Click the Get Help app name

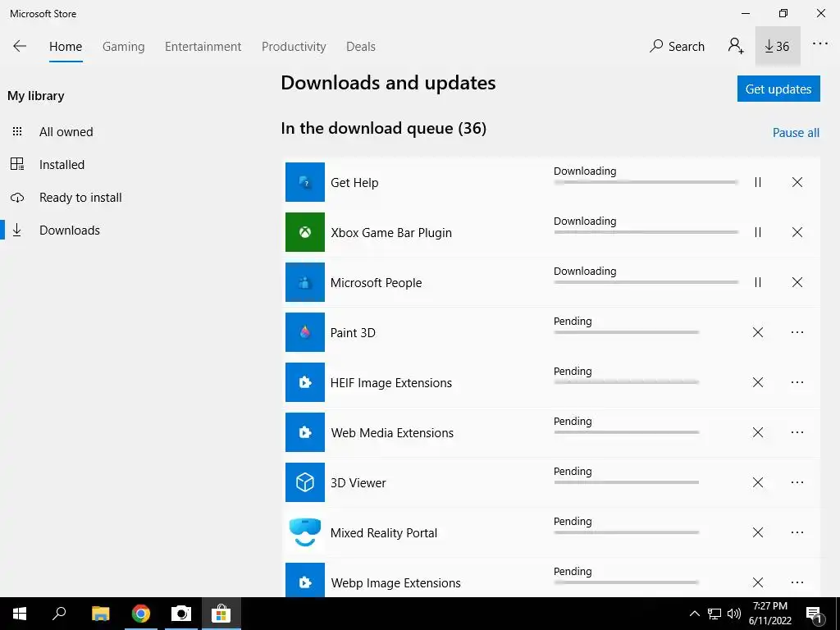coord(354,183)
